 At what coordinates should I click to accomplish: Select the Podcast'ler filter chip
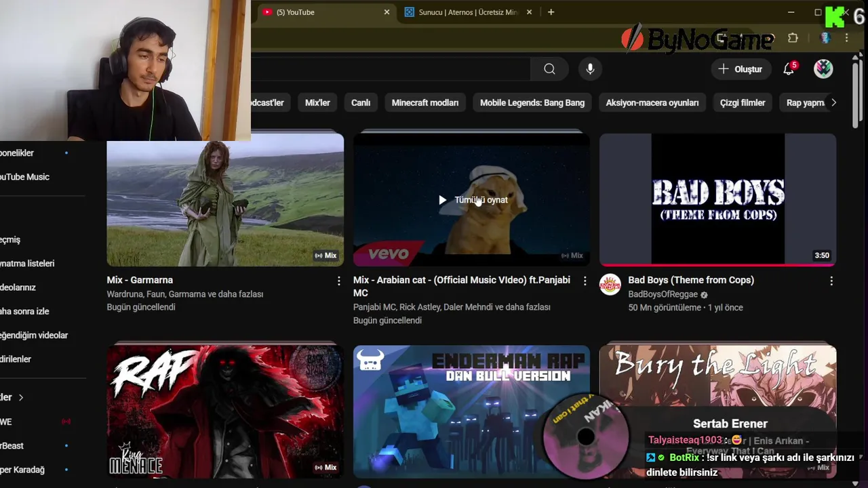coord(270,103)
